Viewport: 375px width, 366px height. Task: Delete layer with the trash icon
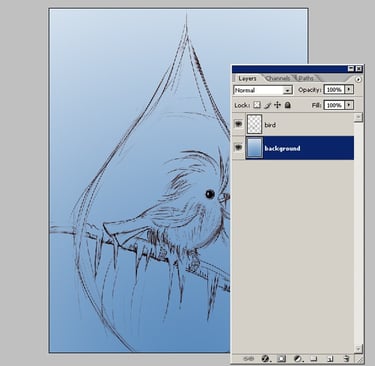(x=346, y=359)
